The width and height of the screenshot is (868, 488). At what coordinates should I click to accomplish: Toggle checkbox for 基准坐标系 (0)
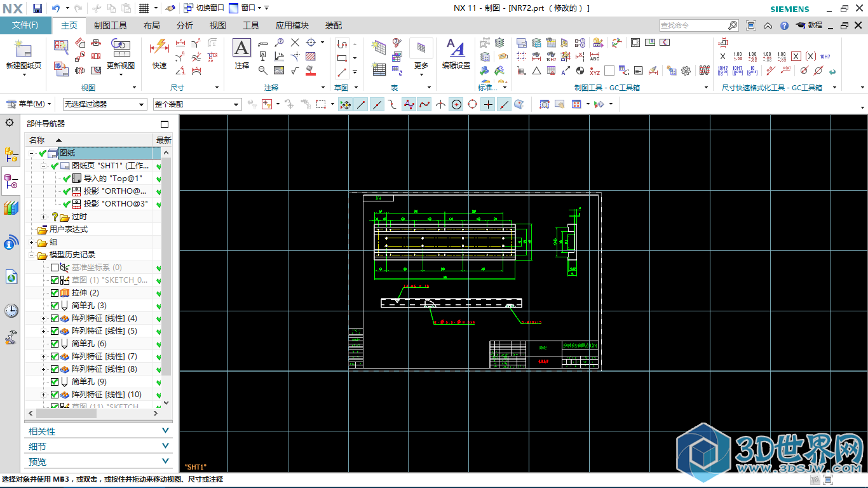click(55, 268)
